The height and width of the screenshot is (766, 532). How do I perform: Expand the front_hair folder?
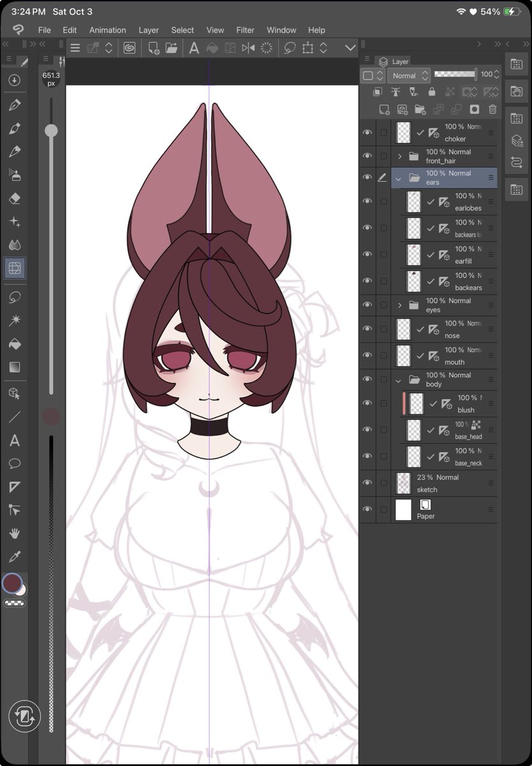click(399, 156)
